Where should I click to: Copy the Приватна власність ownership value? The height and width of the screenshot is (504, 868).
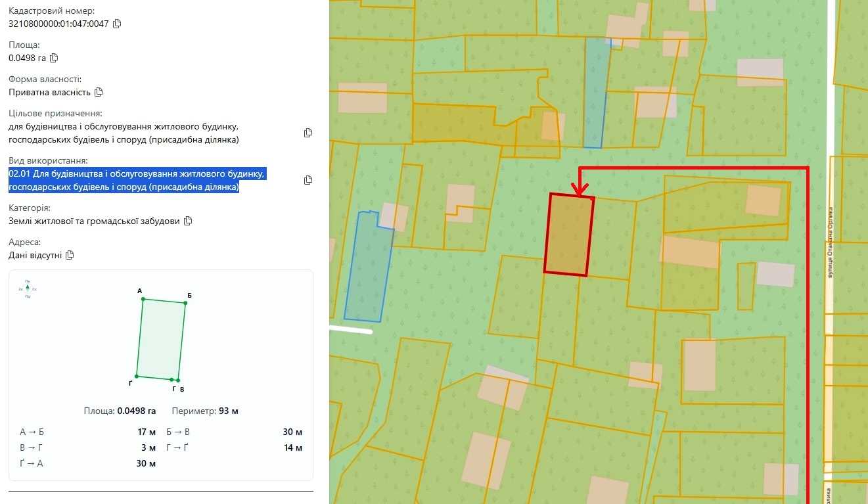(x=99, y=92)
